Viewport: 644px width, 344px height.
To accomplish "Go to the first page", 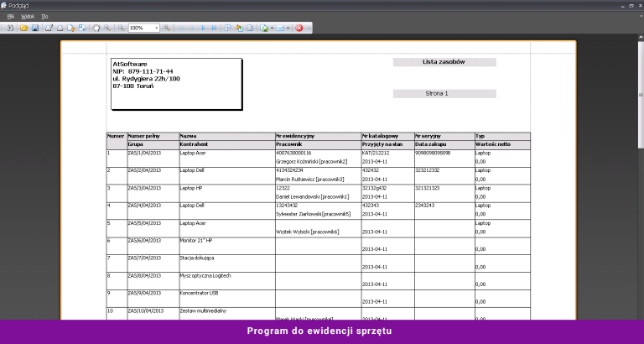I will (181, 28).
